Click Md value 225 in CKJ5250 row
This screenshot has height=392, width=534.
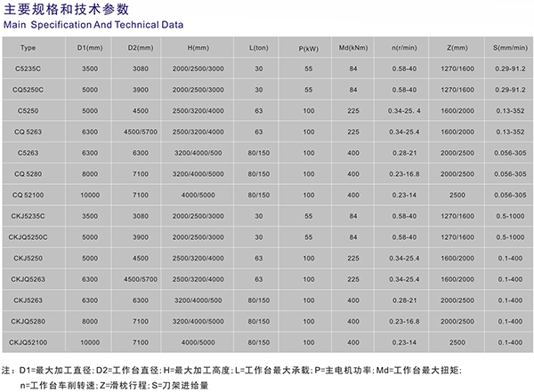tap(353, 259)
